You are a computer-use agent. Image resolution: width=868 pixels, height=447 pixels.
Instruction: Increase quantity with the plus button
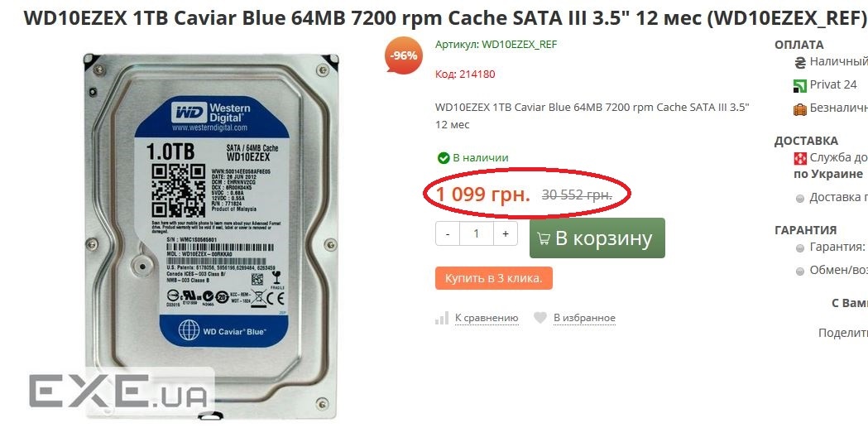pos(506,233)
